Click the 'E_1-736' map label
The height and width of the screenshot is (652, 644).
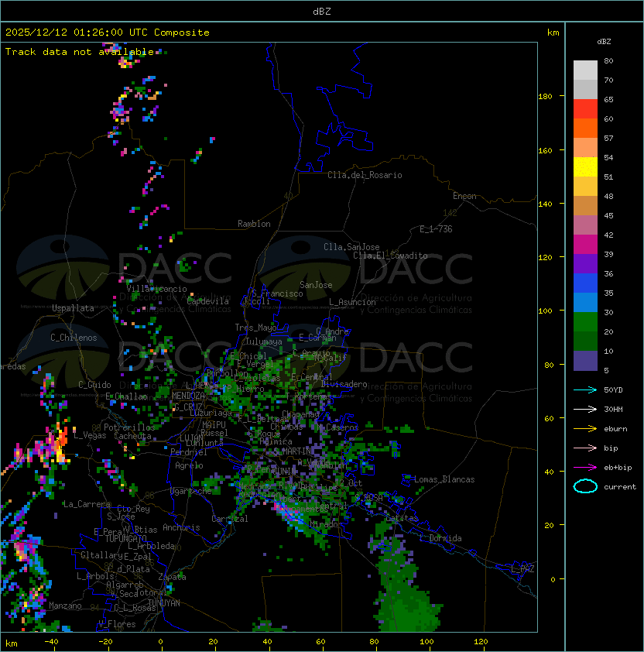point(436,229)
